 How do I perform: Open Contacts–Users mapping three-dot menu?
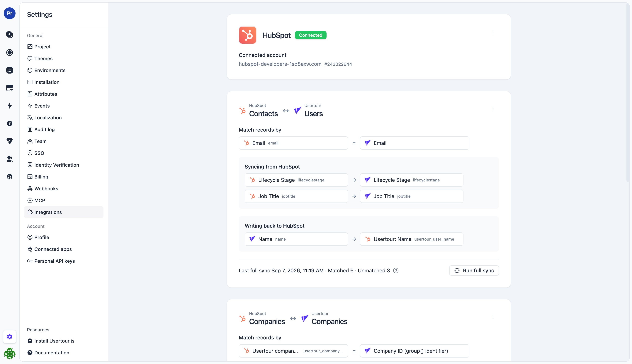point(493,109)
